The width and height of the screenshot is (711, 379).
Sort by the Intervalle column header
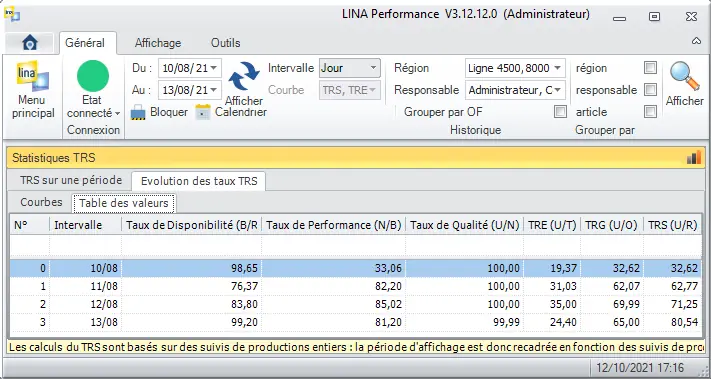[x=85, y=225]
